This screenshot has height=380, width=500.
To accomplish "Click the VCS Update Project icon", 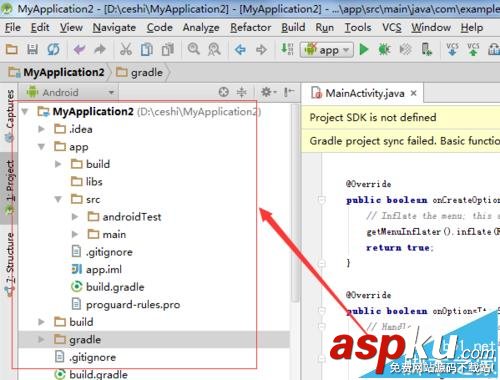I will pos(452,49).
